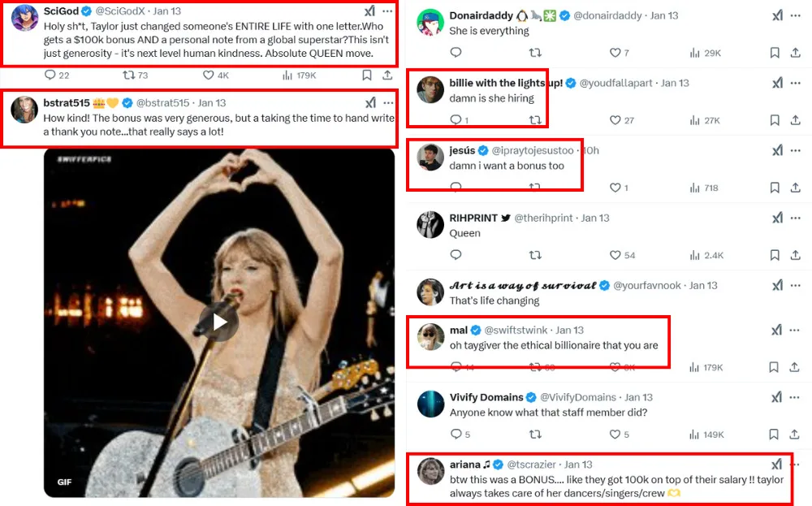Reply to Vivify Domains' tweet
The image size is (812, 506).
coord(456,435)
